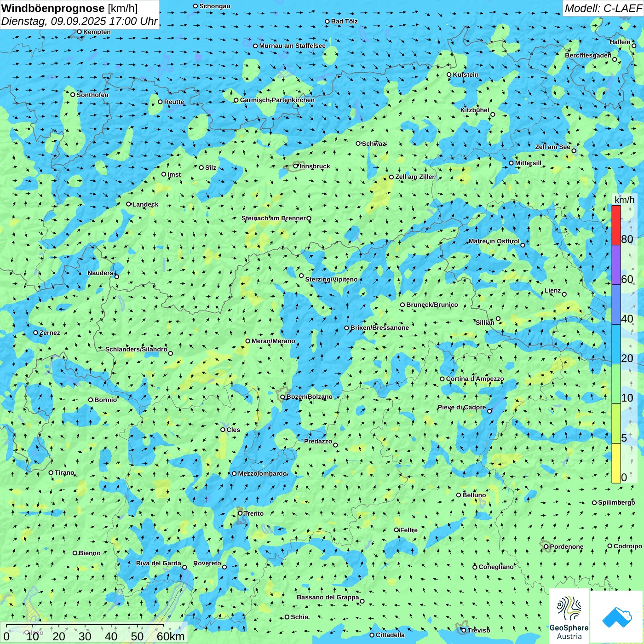Select the Bozen/Bolzano city label
644x644 pixels.
point(309,397)
